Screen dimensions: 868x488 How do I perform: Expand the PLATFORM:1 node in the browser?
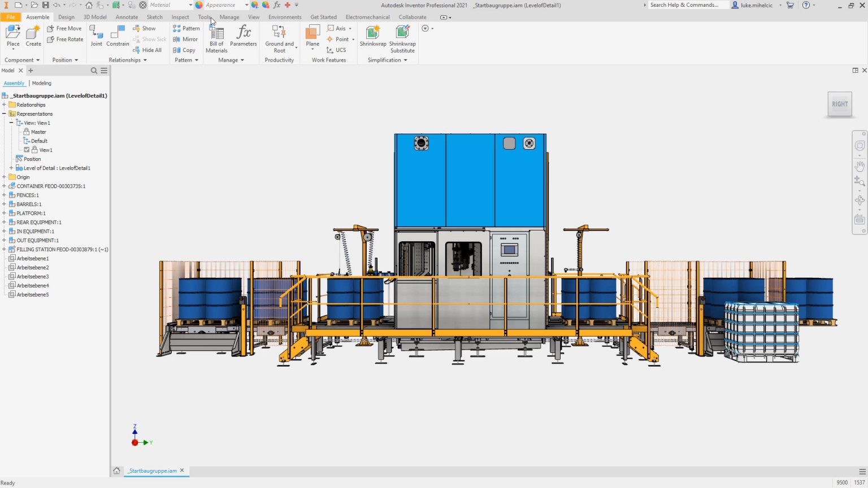(x=5, y=213)
